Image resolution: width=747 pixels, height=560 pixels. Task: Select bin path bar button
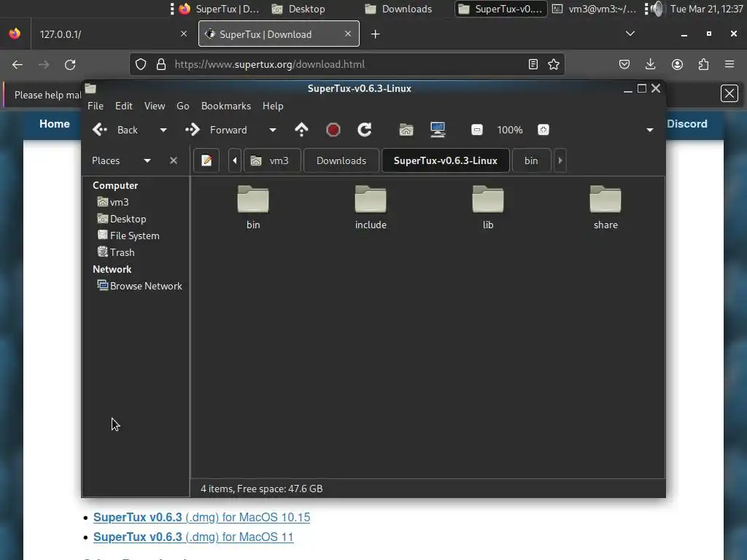(x=531, y=160)
